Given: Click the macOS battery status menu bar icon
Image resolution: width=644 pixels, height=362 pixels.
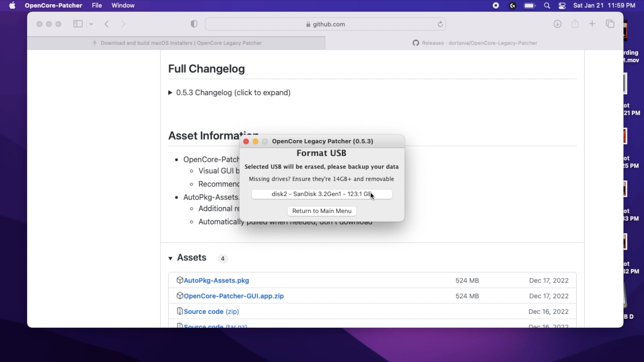Looking at the screenshot, I should pos(529,5).
